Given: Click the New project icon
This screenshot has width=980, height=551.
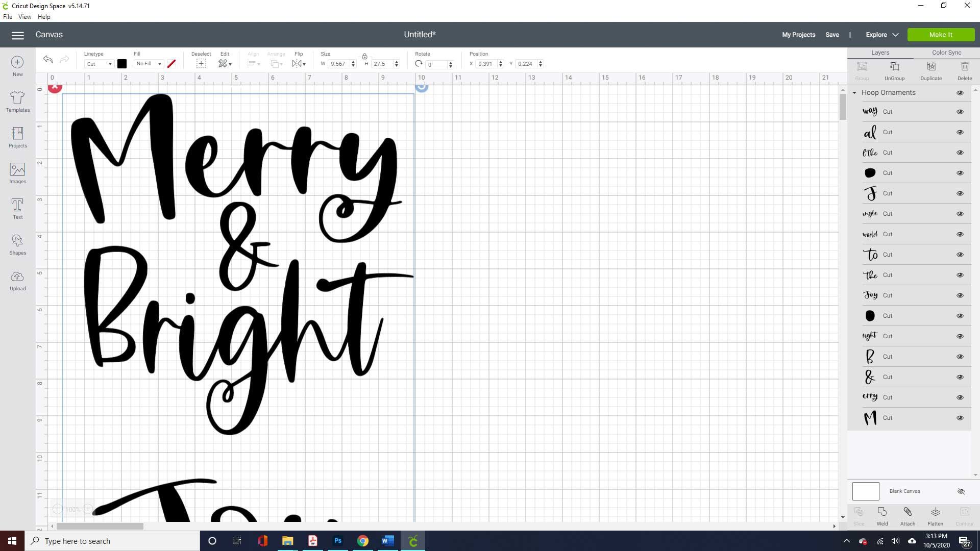Looking at the screenshot, I should point(17,62).
